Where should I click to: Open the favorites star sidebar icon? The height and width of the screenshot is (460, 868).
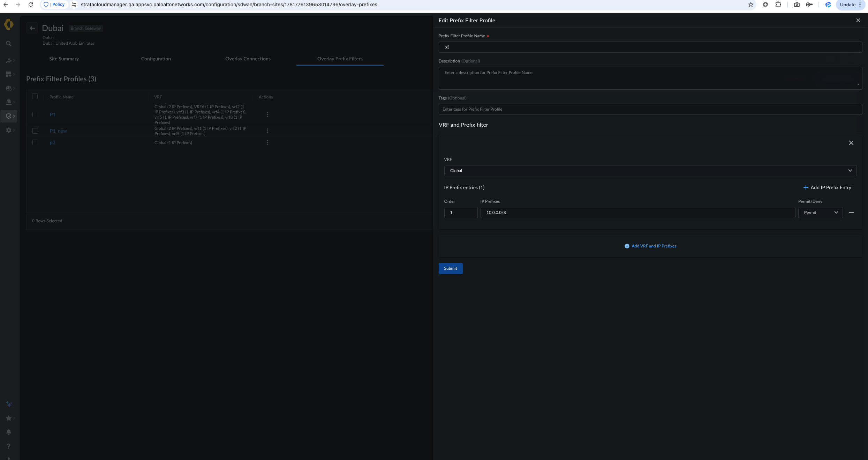click(x=9, y=418)
